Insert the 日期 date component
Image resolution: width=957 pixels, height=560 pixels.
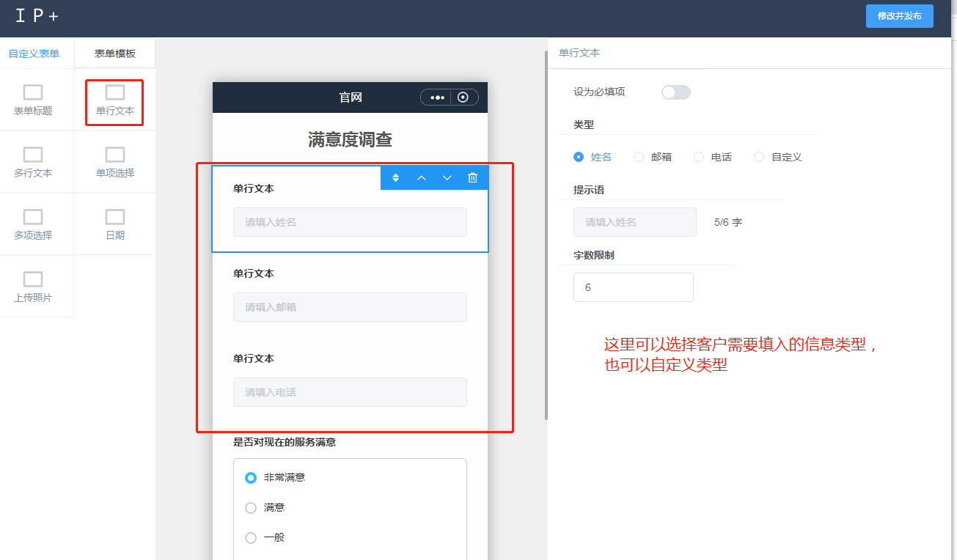[x=115, y=224]
